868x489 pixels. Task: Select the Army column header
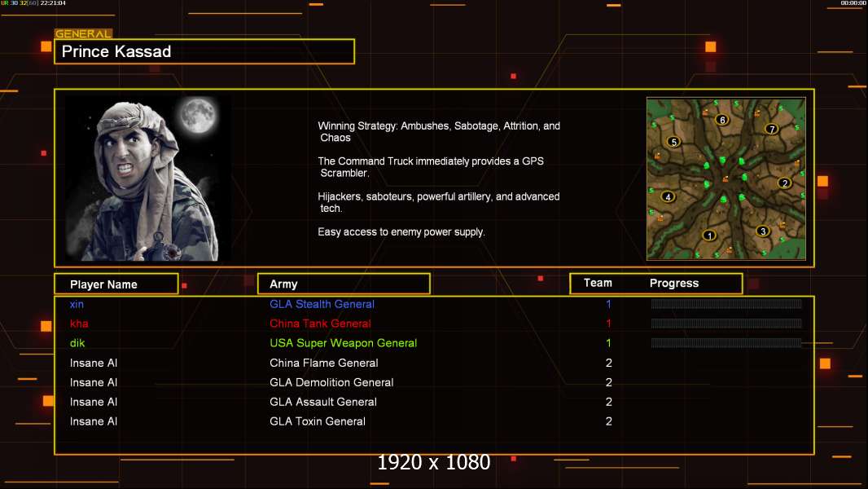[x=344, y=284]
